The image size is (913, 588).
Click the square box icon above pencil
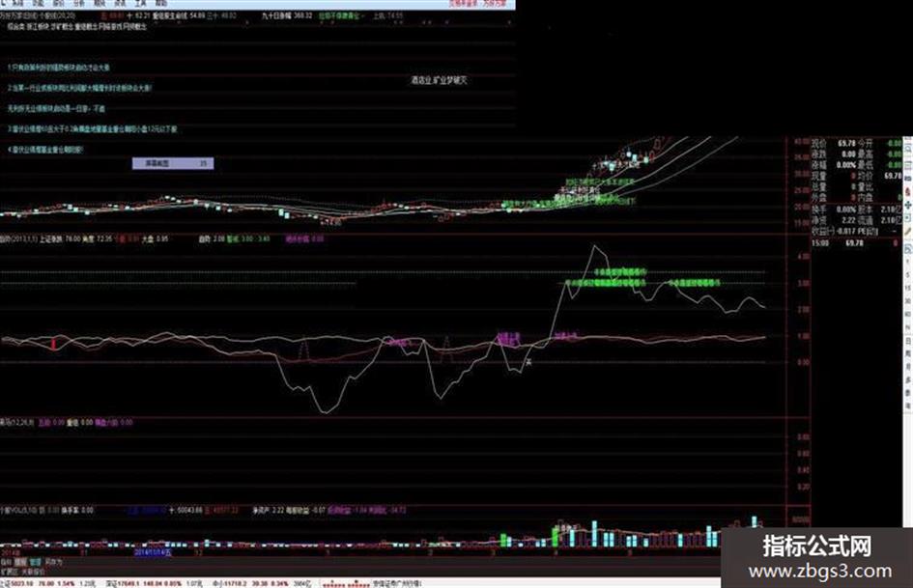[x=908, y=218]
